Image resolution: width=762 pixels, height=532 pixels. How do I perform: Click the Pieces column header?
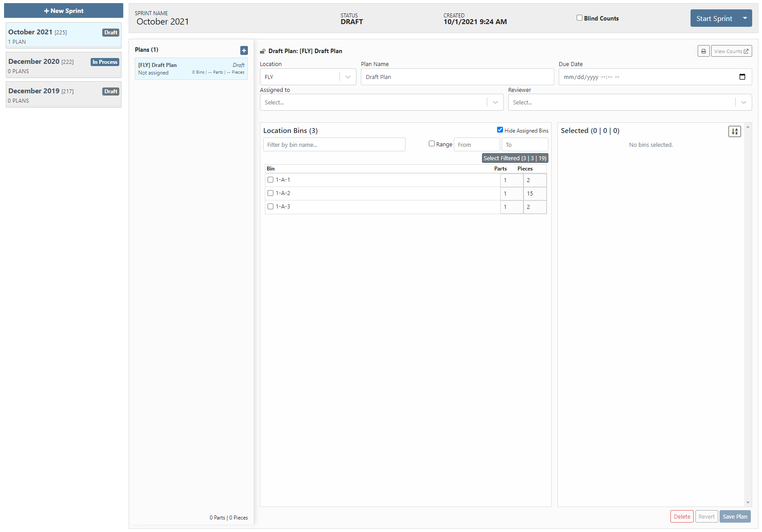(525, 169)
